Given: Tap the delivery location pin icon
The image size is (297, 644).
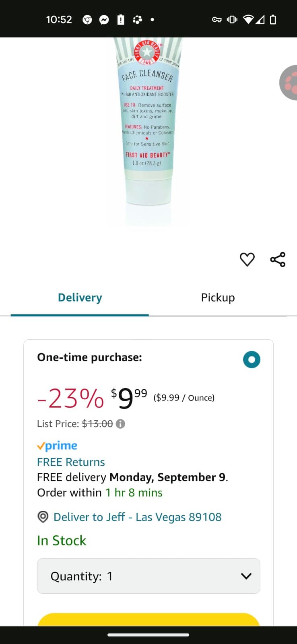Looking at the screenshot, I should point(43,517).
